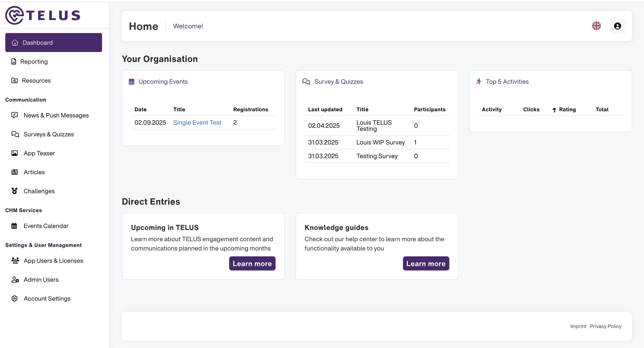This screenshot has height=348, width=644.
Task: Click Learn more under Upcoming in TELUS
Action: click(252, 263)
